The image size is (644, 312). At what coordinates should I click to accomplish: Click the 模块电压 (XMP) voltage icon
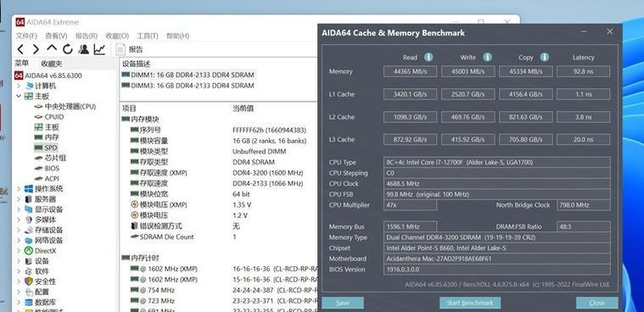click(x=134, y=204)
